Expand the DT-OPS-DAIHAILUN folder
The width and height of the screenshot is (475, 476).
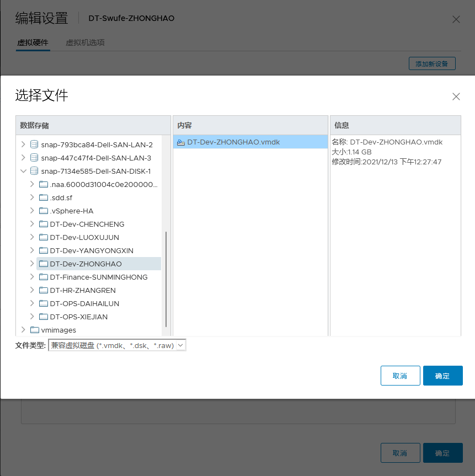click(x=32, y=303)
